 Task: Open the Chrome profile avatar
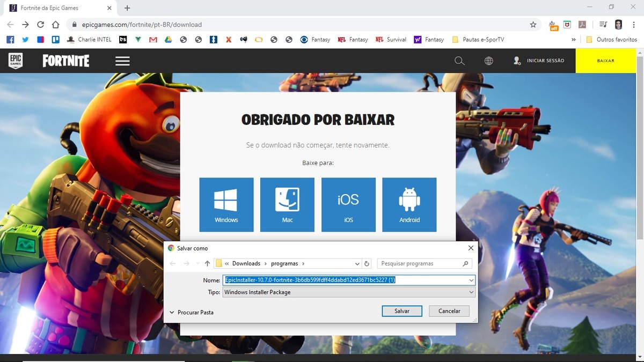pos(618,25)
